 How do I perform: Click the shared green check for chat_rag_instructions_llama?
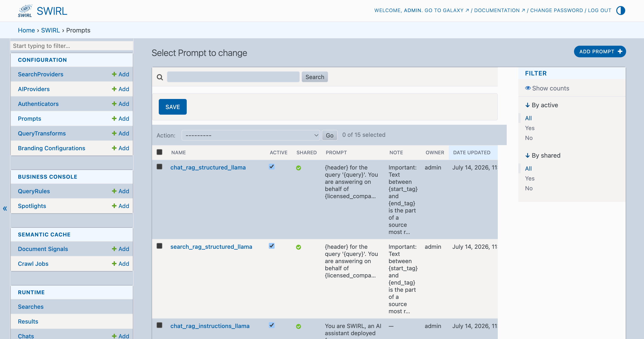pos(298,326)
